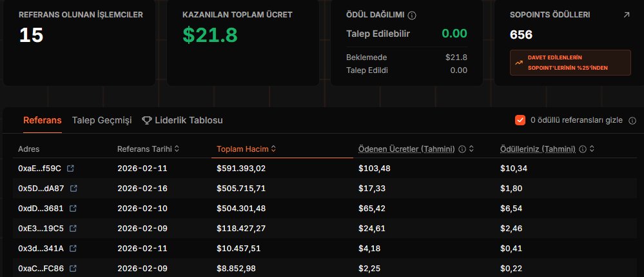Click paid fees value $103,48
This screenshot has width=644, height=277.
click(375, 169)
